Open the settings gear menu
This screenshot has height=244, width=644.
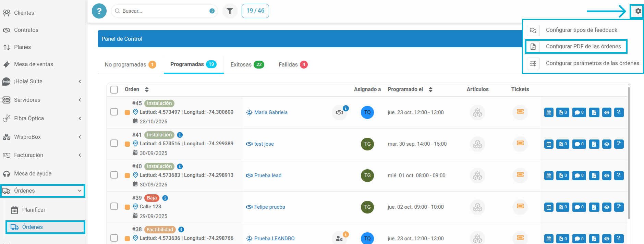(x=638, y=11)
